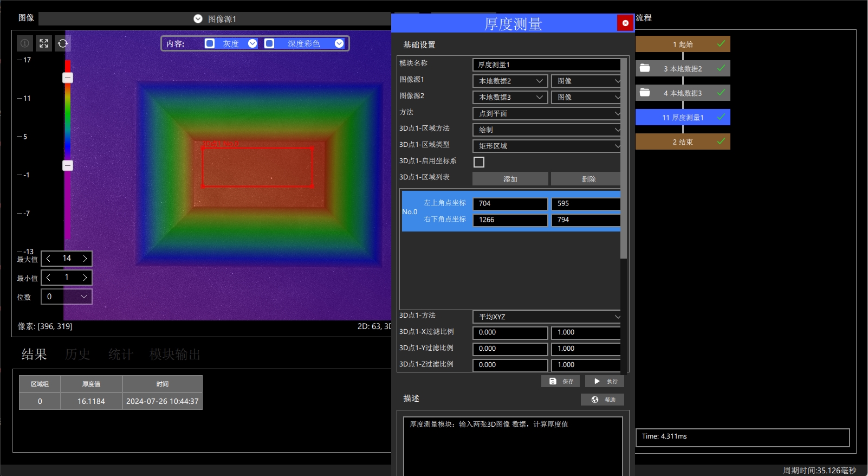Open 3D点1-方法 平均XYZ dropdown
The image size is (868, 476).
pos(547,317)
